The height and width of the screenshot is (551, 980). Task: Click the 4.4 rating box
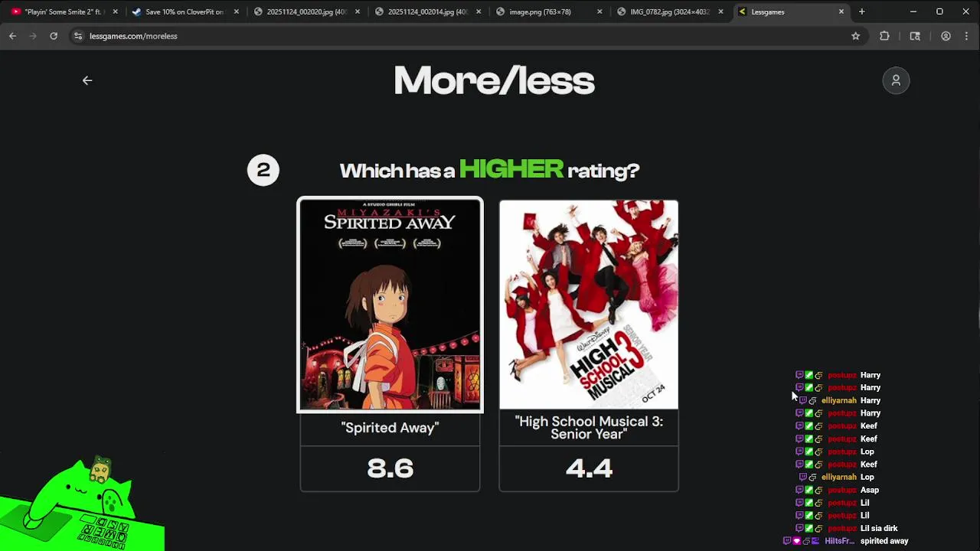pos(589,468)
